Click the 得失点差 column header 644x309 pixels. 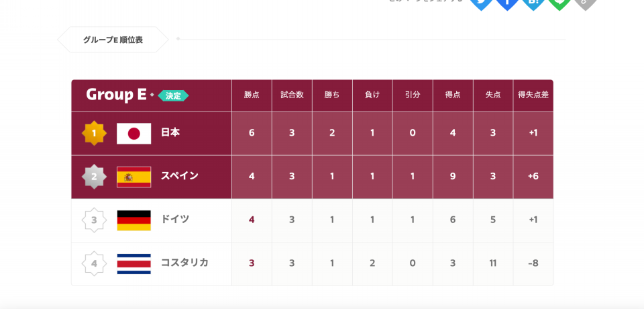(x=533, y=95)
